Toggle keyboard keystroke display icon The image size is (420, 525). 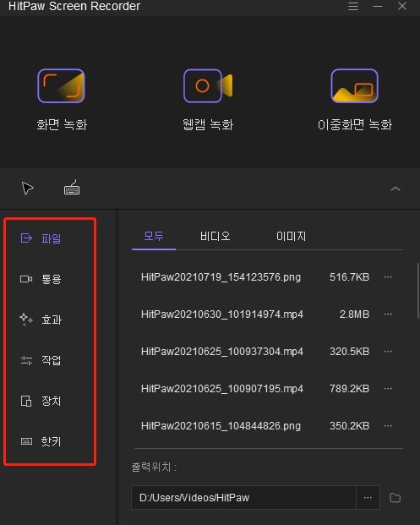(x=72, y=188)
